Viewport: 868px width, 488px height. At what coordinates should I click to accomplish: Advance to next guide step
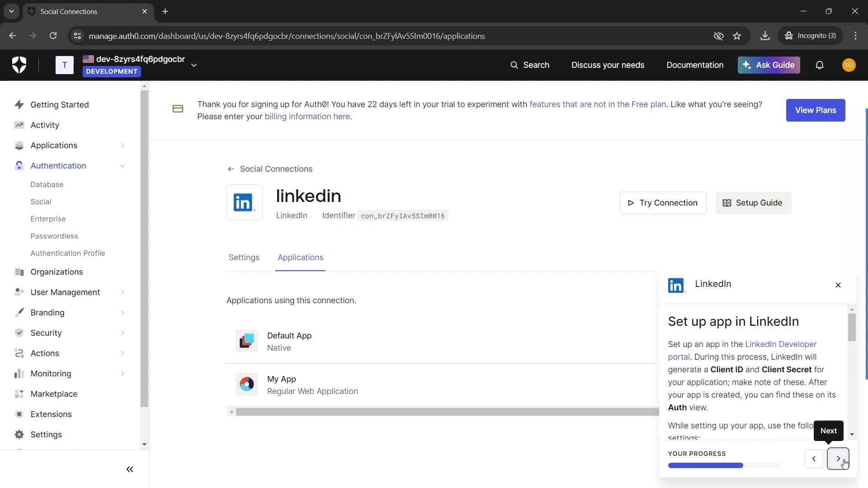838,459
